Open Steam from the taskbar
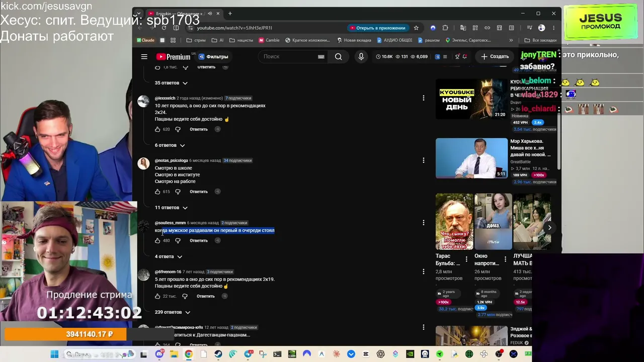The width and height of the screenshot is (644, 362). pyautogui.click(x=218, y=354)
